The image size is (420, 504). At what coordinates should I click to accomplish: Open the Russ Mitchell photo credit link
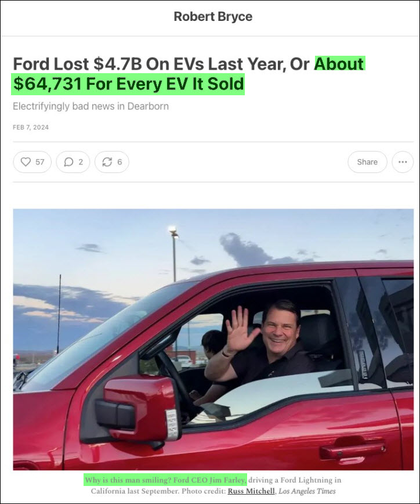pos(251,491)
